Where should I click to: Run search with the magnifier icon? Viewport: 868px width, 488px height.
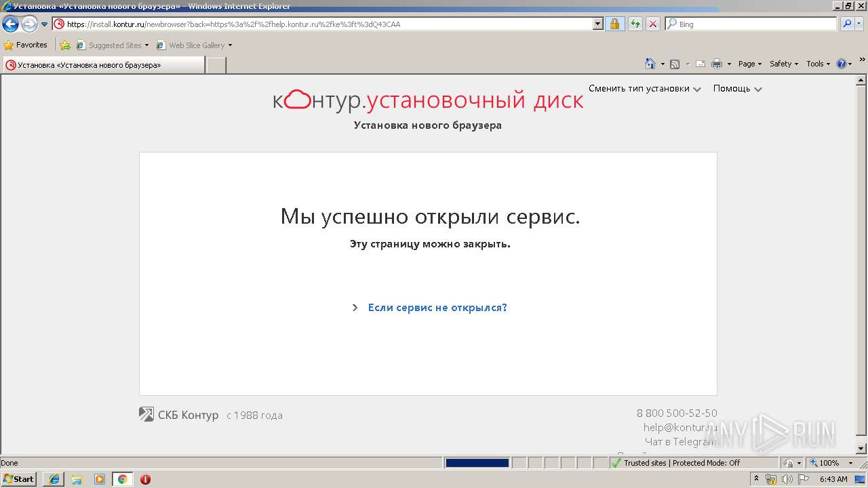click(x=846, y=24)
